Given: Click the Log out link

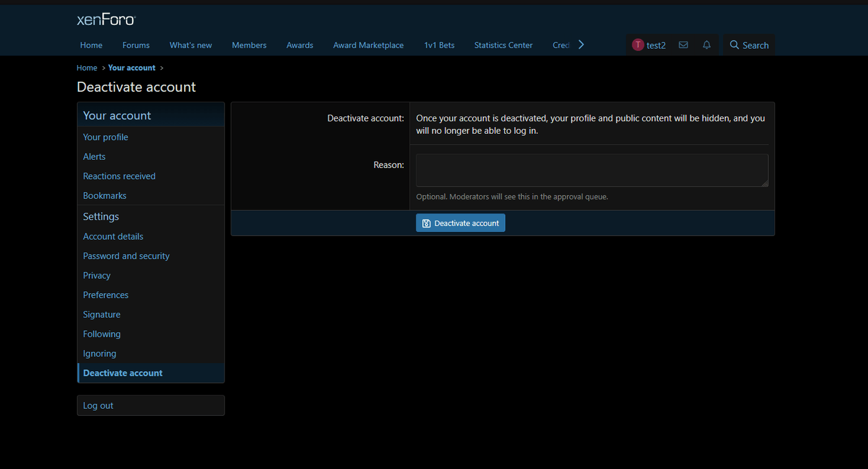Looking at the screenshot, I should click(x=98, y=406).
